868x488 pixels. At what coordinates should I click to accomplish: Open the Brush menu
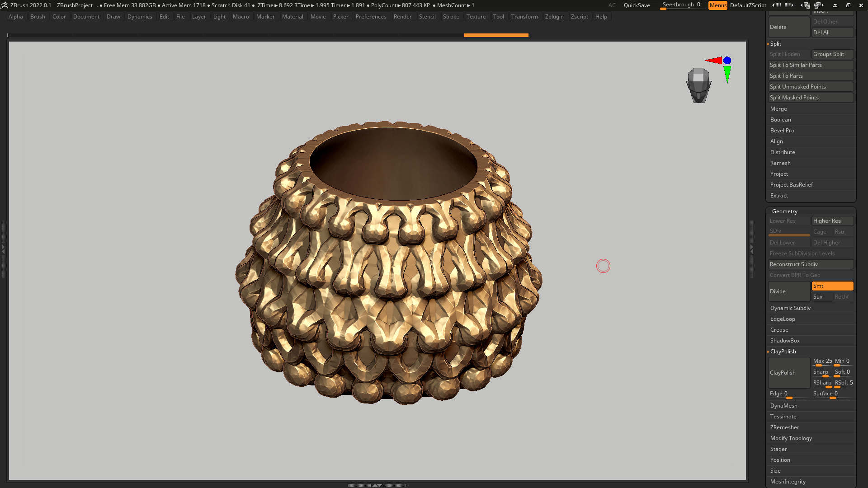coord(38,17)
